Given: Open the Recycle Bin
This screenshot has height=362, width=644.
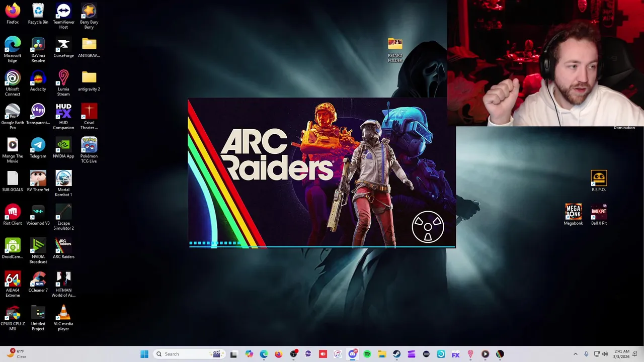Looking at the screenshot, I should [38, 14].
